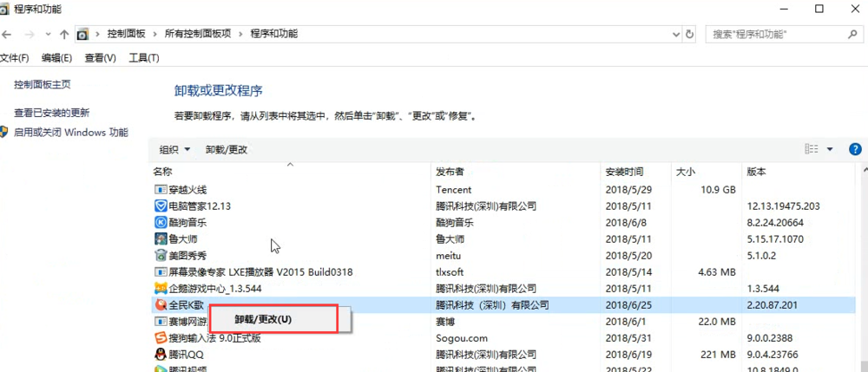This screenshot has width=868, height=372.
Task: Select the 电脑管家12.13 icon
Action: click(x=161, y=206)
